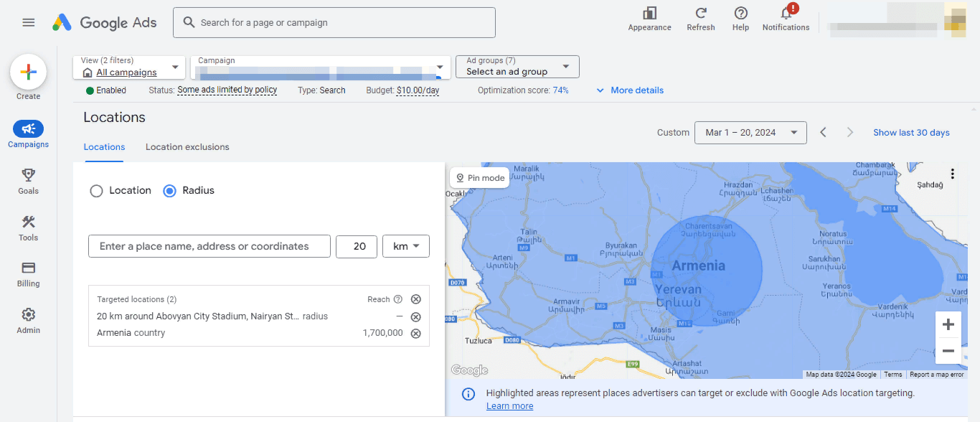
Task: Expand the date range Mar 1 – 20, 2024
Action: tap(750, 133)
